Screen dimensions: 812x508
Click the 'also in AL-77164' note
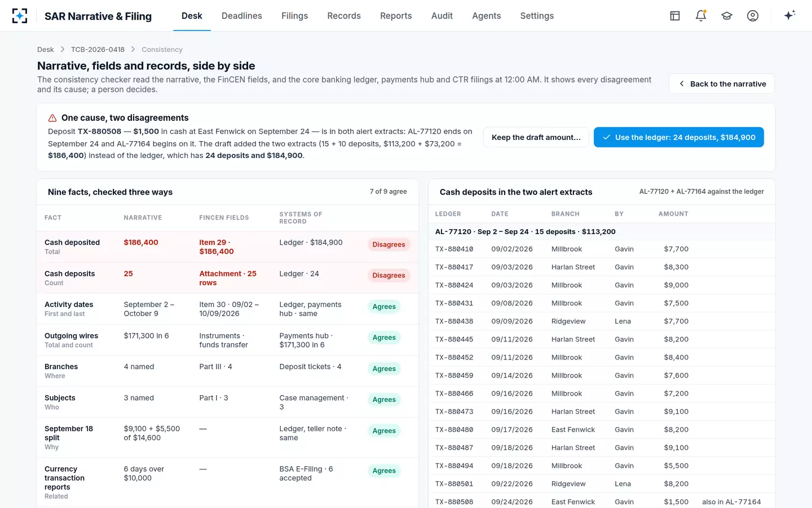pyautogui.click(x=731, y=502)
